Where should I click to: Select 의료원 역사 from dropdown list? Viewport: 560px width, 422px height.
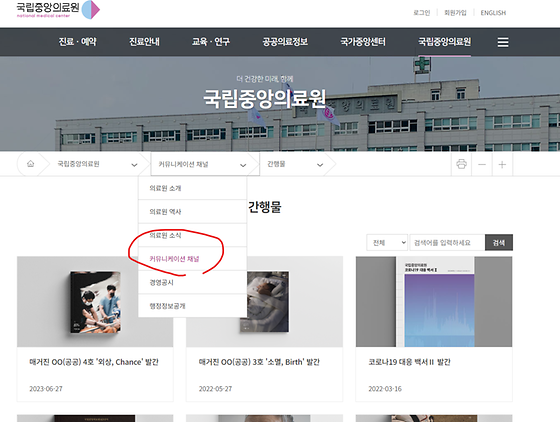tap(192, 212)
